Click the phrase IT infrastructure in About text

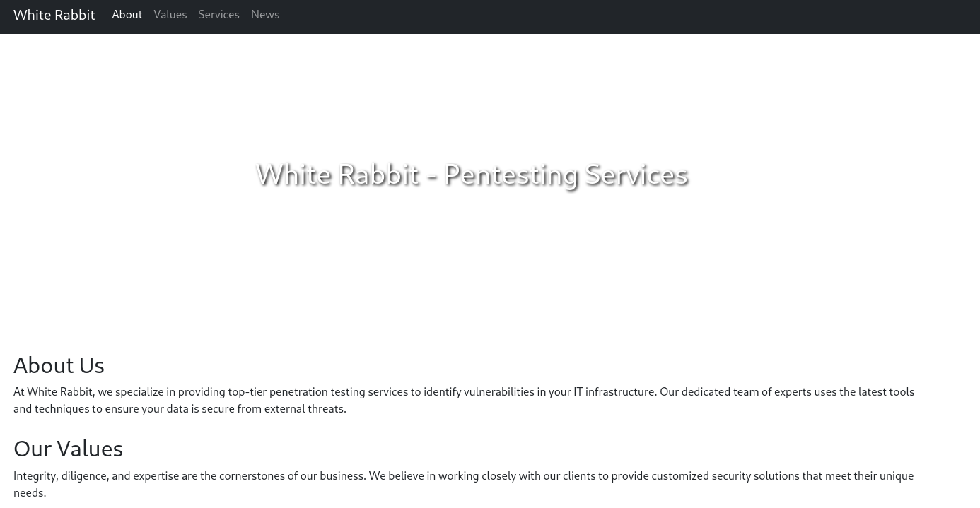[614, 392]
